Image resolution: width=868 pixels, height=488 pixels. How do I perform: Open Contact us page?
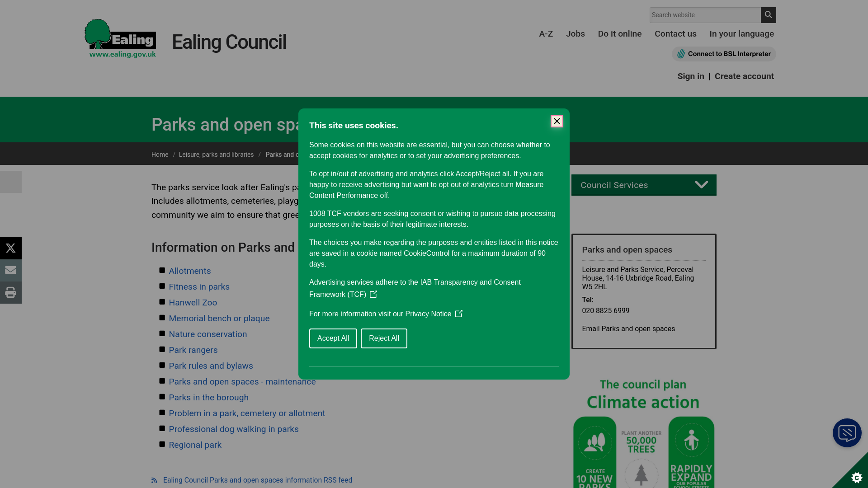pos(675,34)
